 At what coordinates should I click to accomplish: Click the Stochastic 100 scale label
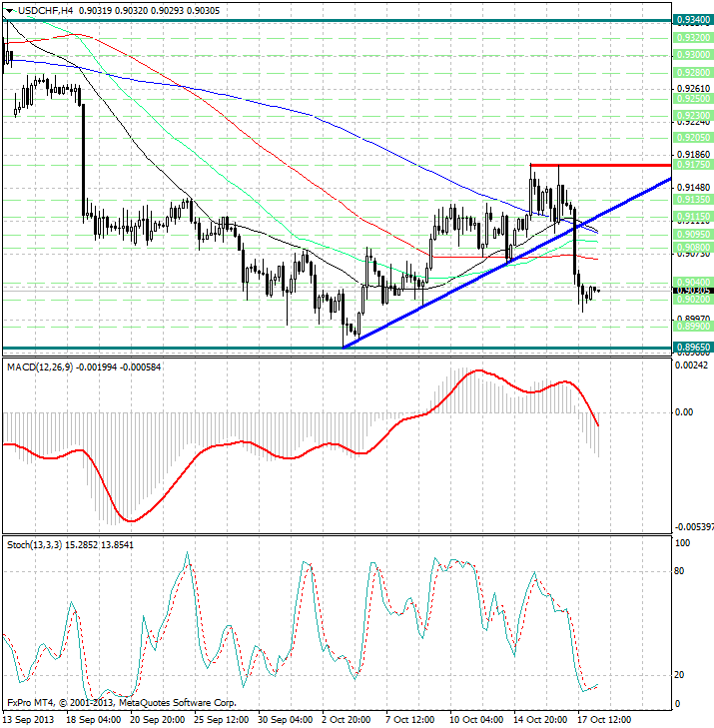click(682, 542)
